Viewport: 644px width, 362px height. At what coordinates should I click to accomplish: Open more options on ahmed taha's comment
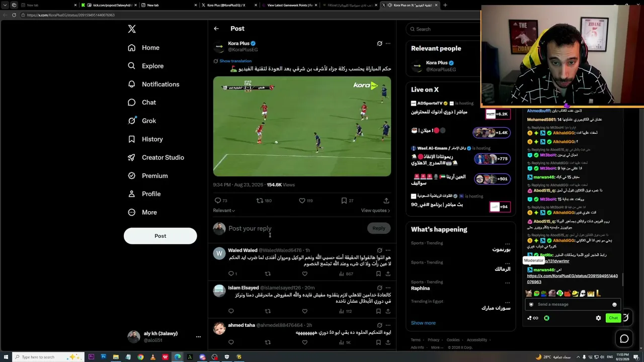pyautogui.click(x=388, y=325)
